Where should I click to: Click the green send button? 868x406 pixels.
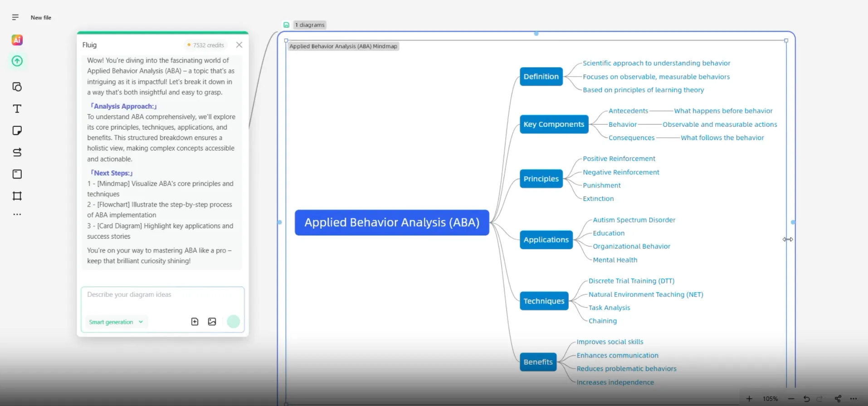coord(233,322)
